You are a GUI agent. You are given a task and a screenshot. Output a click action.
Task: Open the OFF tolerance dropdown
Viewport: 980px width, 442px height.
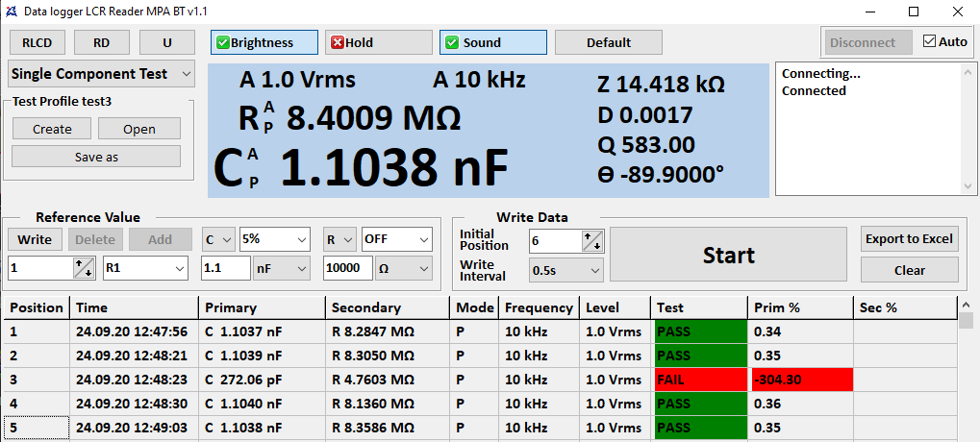click(397, 239)
